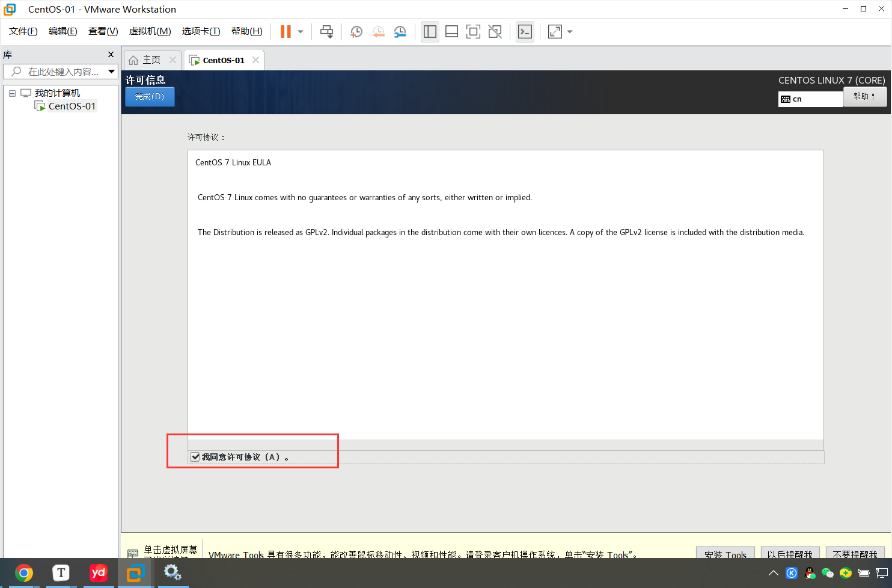Screen dimensions: 892x588
Task: Toggle the thumbnail bar view icon
Action: 451,32
